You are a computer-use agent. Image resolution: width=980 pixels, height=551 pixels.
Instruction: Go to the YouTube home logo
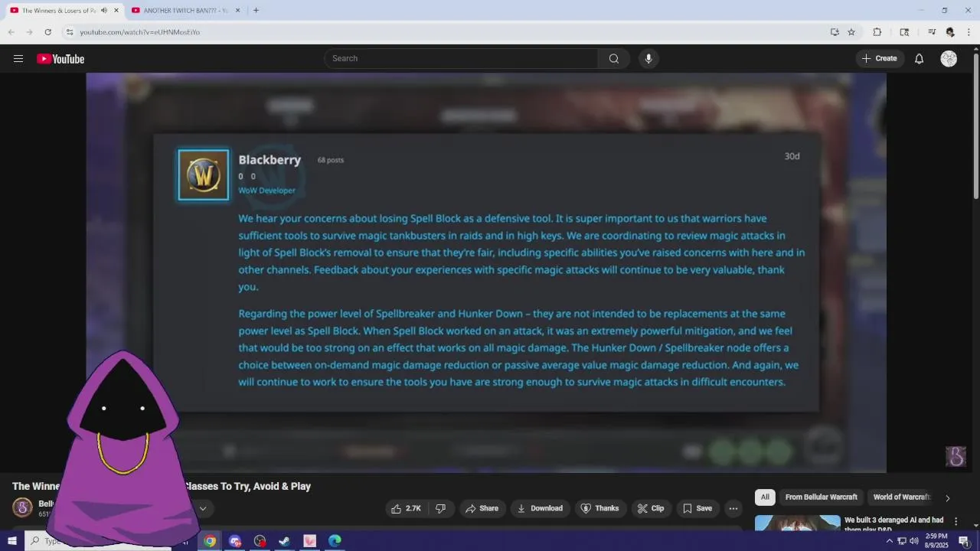pos(60,59)
